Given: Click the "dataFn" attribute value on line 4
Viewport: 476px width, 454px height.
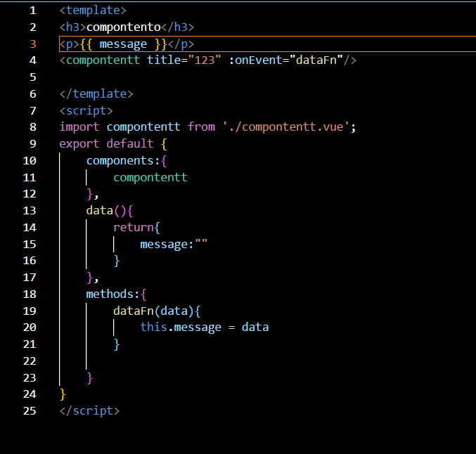Looking at the screenshot, I should point(316,60).
